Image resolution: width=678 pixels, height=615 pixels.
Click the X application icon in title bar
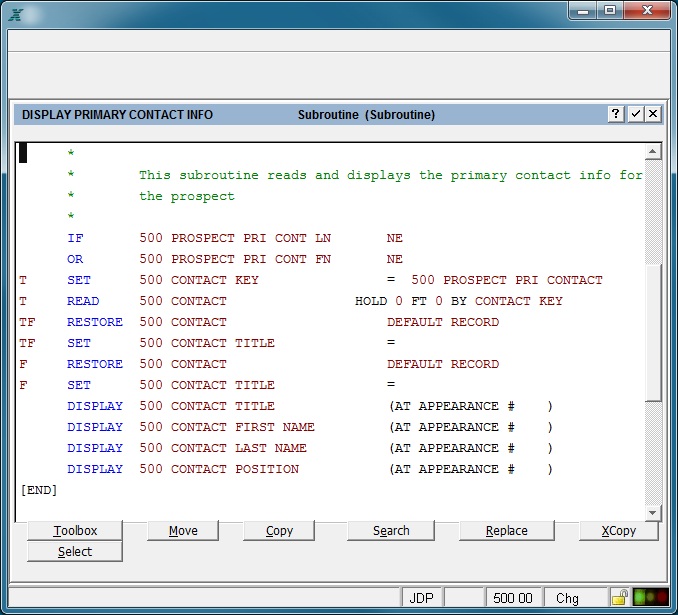[x=16, y=15]
